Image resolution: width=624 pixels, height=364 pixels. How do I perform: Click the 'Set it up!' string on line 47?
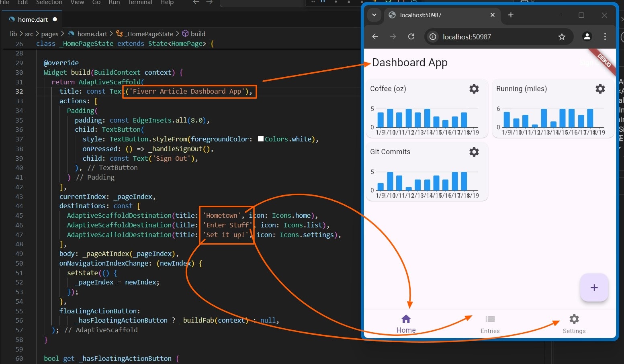pos(226,235)
